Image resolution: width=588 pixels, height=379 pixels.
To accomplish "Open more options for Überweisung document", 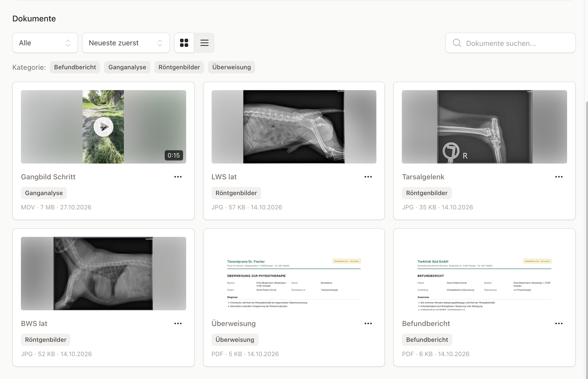I will pyautogui.click(x=368, y=324).
